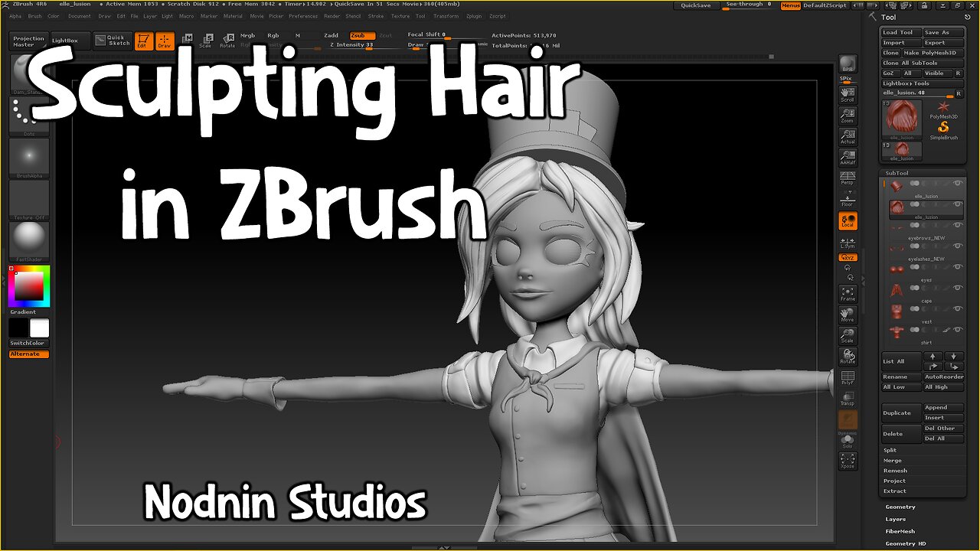Select the Scroll canvas navigation icon
The image size is (980, 551).
848,94
